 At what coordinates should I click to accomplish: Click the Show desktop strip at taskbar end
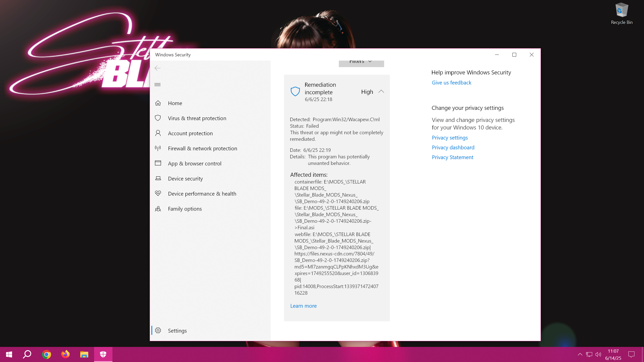coord(643,354)
